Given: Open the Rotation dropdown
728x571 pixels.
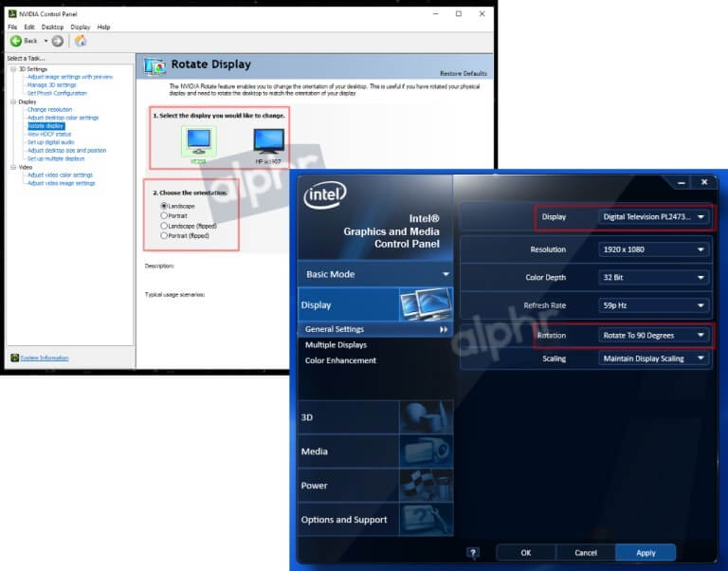Looking at the screenshot, I should (x=654, y=335).
